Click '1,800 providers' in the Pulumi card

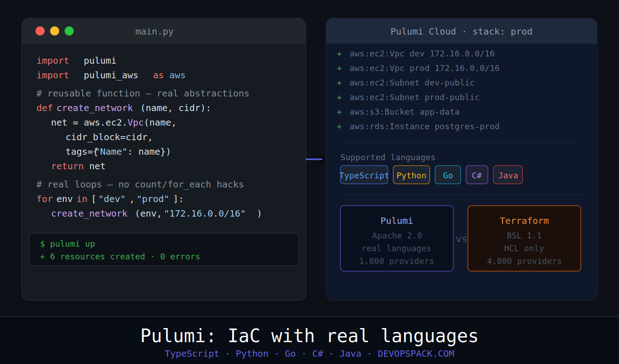396,261
